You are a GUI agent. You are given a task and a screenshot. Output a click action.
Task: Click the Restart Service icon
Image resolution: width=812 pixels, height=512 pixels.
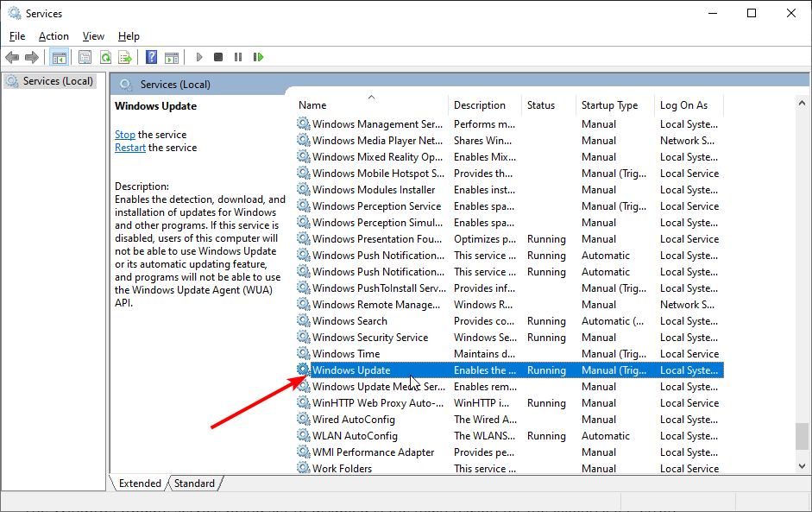[x=258, y=57]
